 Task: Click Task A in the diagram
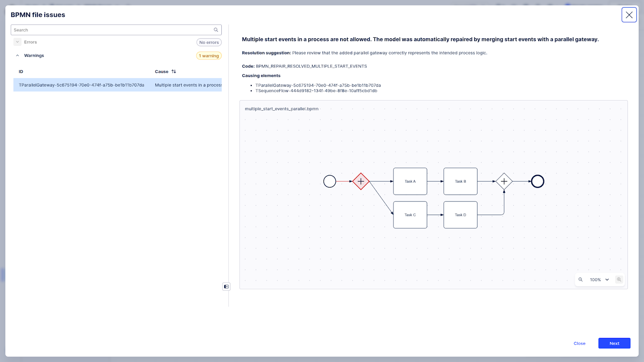[x=410, y=181]
